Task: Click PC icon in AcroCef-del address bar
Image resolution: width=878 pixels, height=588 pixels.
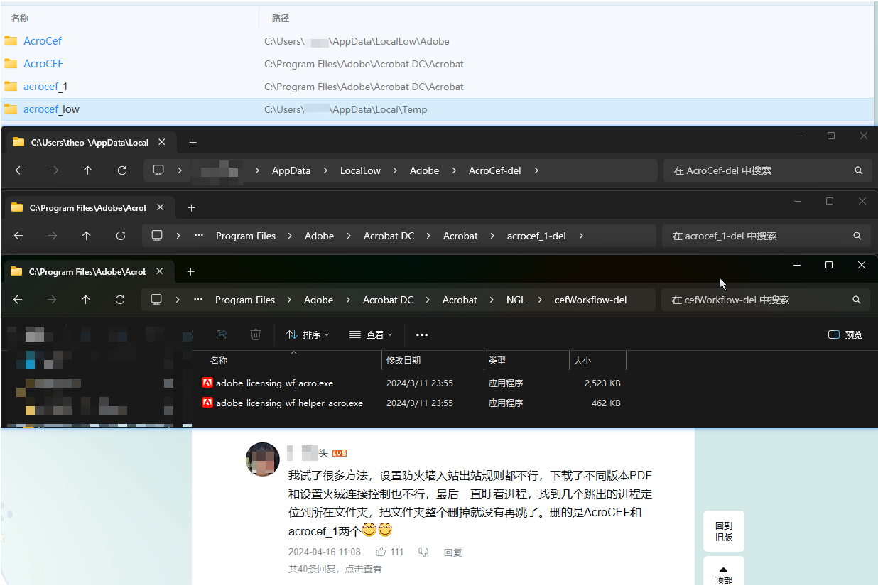Action: (x=158, y=170)
